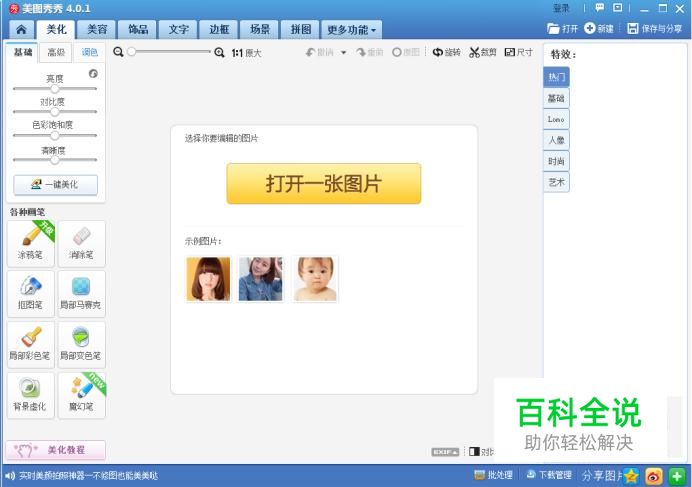Screen dimensions: 692x487
Task: Click the 色彩饱和度 slider handle
Action: [55, 136]
